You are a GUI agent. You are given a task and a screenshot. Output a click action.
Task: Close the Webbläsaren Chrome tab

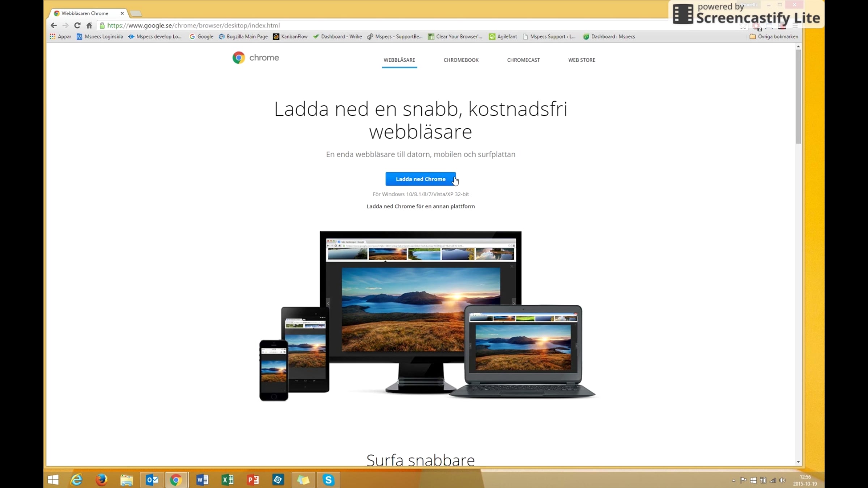[122, 13]
